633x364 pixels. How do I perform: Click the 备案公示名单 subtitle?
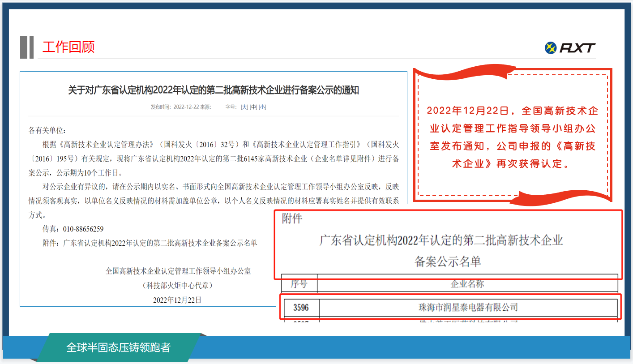[448, 262]
